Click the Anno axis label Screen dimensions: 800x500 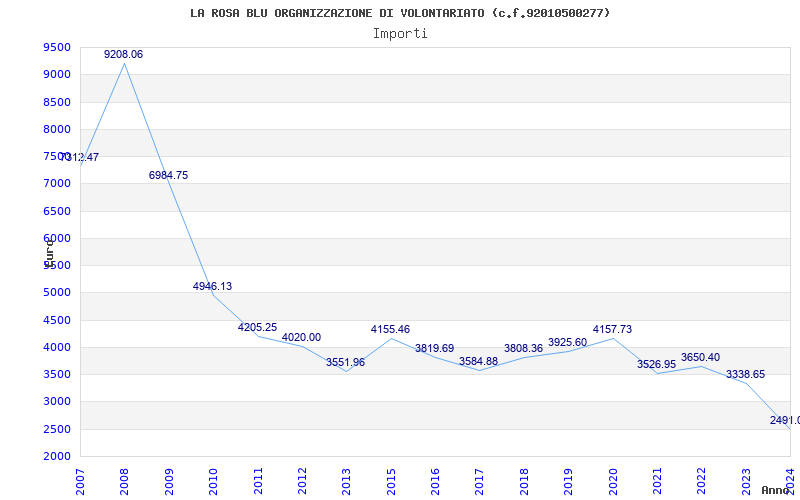click(x=775, y=490)
